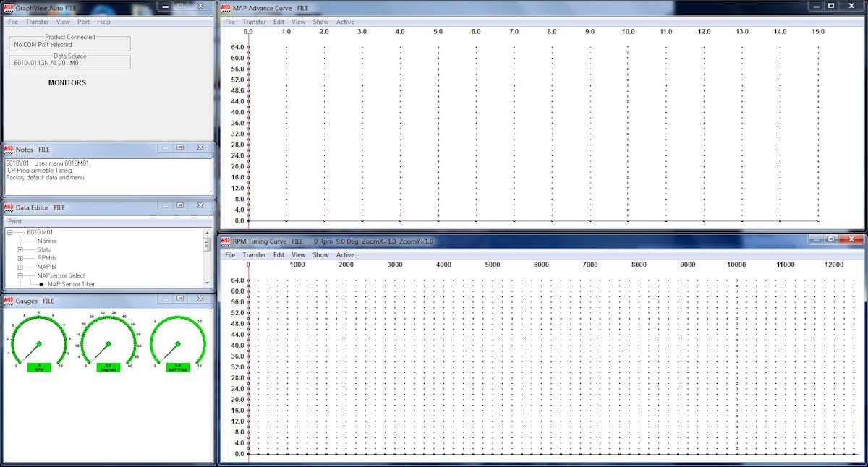Image resolution: width=868 pixels, height=467 pixels.
Task: Expand the RPMtbl tree node
Action: click(21, 258)
